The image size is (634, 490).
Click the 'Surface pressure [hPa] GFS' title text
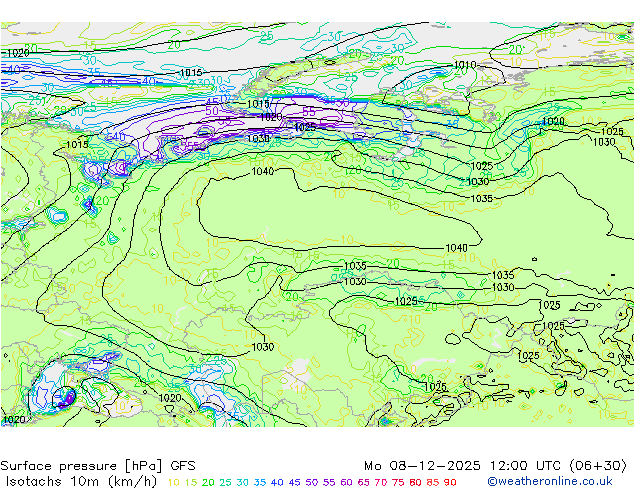(x=98, y=466)
